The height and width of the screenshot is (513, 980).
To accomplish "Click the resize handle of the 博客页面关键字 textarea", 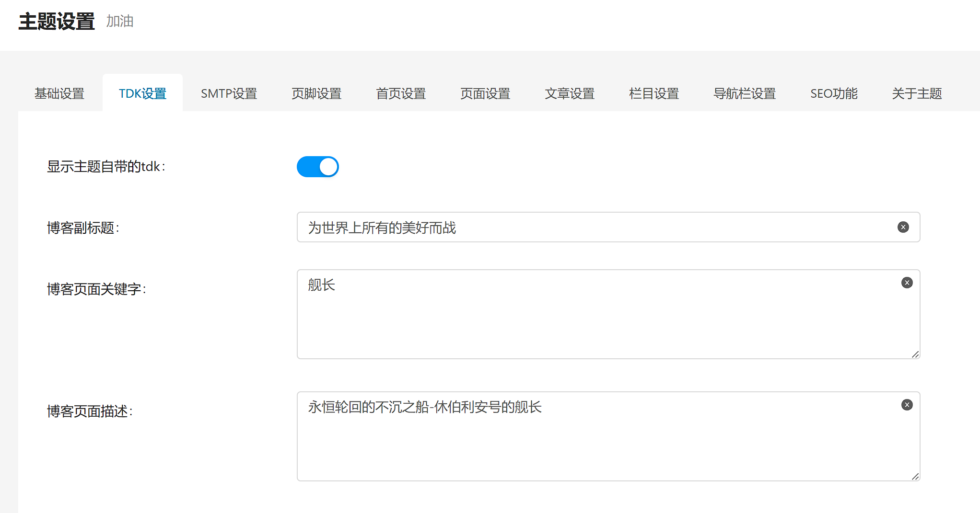I will (915, 354).
